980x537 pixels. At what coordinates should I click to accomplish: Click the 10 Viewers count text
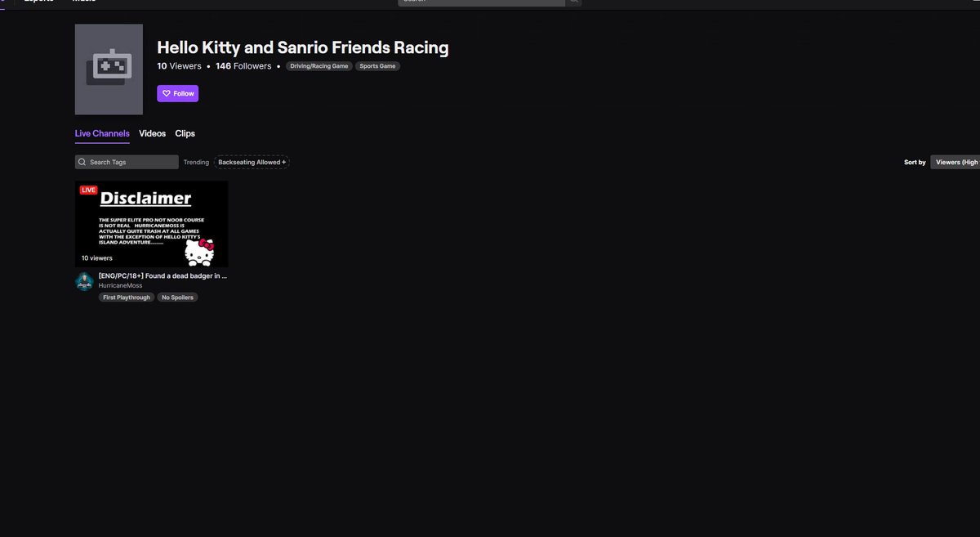point(179,66)
